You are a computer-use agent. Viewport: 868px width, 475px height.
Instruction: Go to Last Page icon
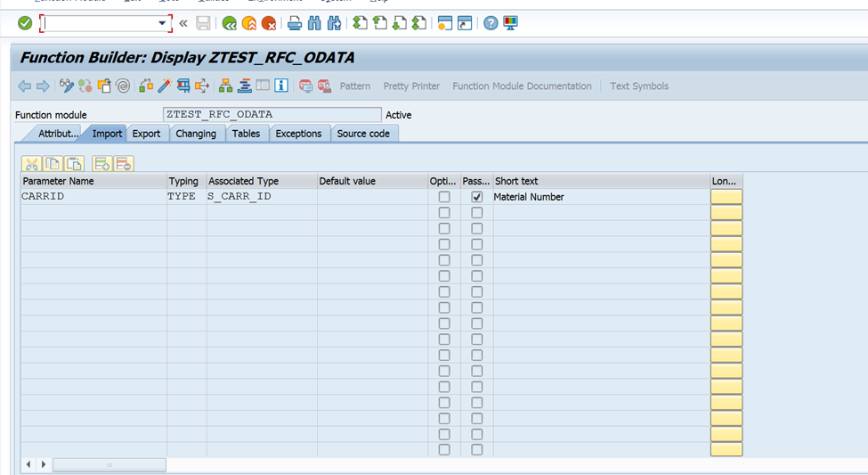pyautogui.click(x=419, y=23)
